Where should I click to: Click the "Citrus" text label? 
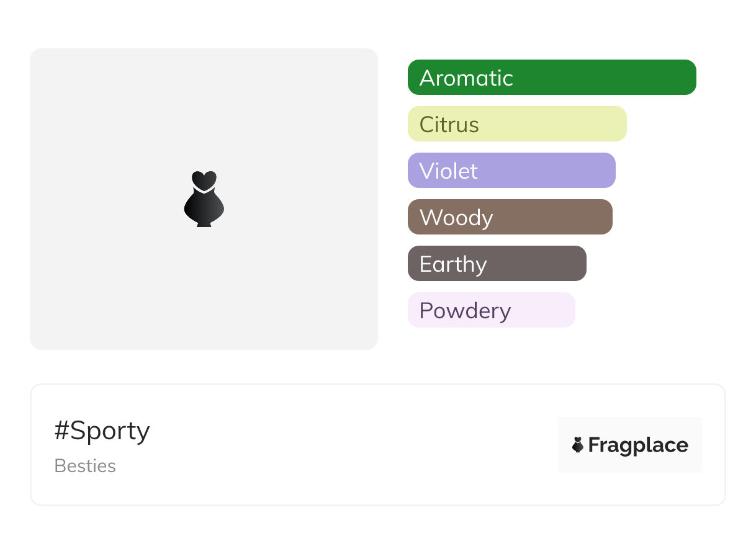tap(449, 125)
